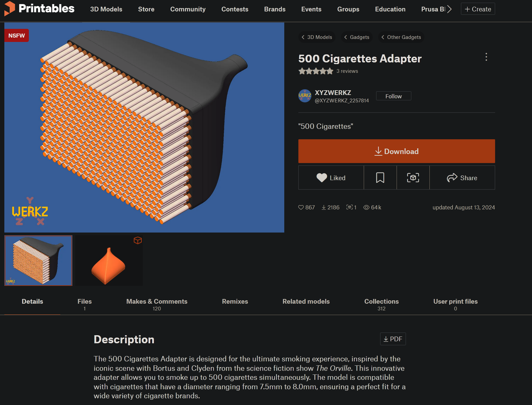This screenshot has height=405, width=532.
Task: Navigate to Other Gadgets breadcrumb
Action: pos(401,37)
